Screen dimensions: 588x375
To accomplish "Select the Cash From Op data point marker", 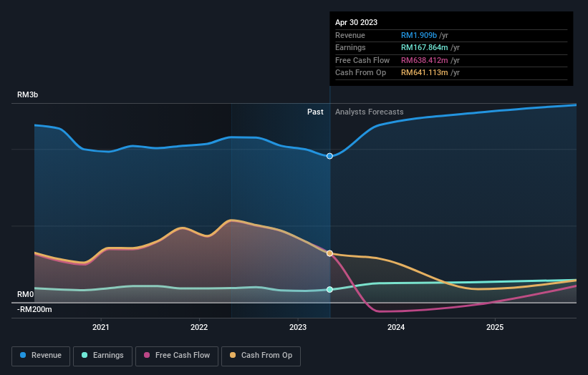I will [x=329, y=253].
